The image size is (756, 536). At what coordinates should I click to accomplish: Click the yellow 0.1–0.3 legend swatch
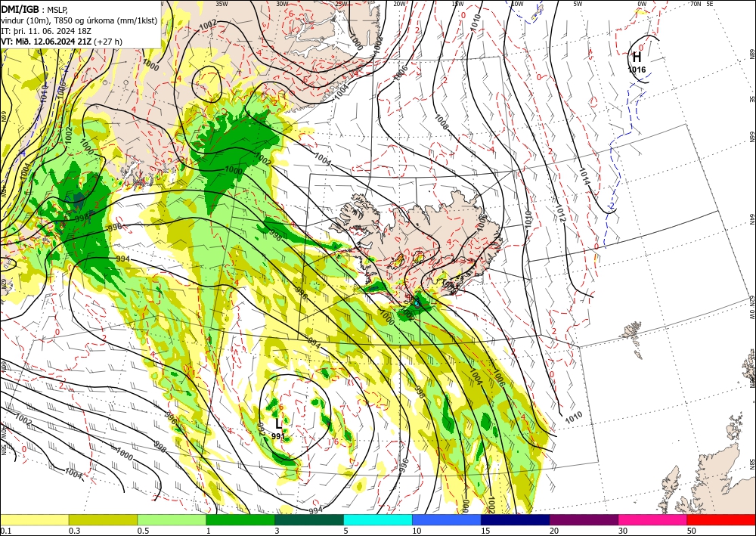tap(34, 519)
